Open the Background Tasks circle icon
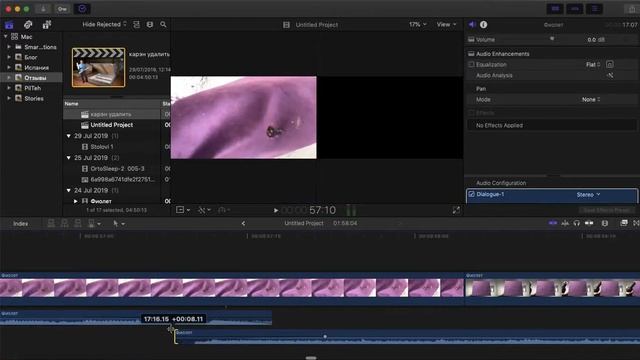The width and height of the screenshot is (640, 360). pyautogui.click(x=82, y=9)
